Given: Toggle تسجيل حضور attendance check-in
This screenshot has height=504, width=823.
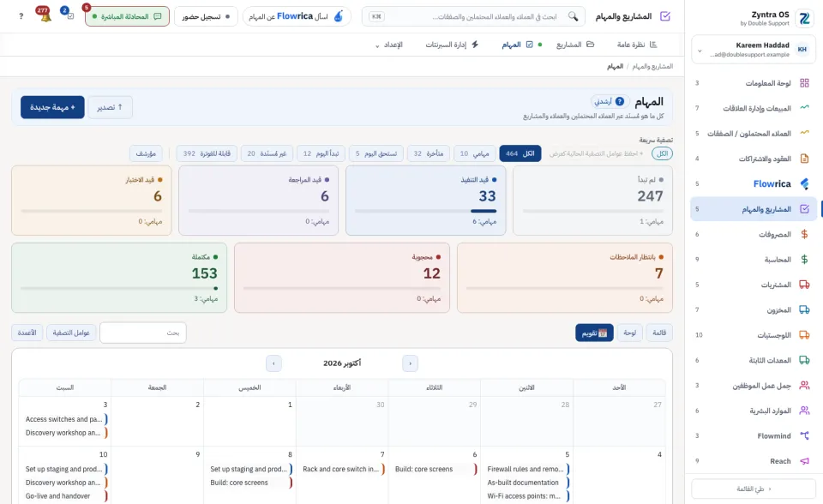Looking at the screenshot, I should (x=206, y=16).
